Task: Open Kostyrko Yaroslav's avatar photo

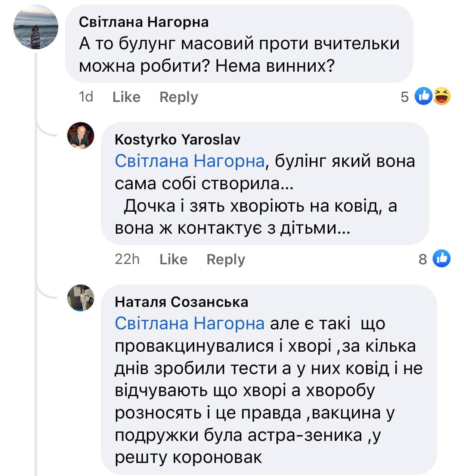Action: tap(81, 136)
